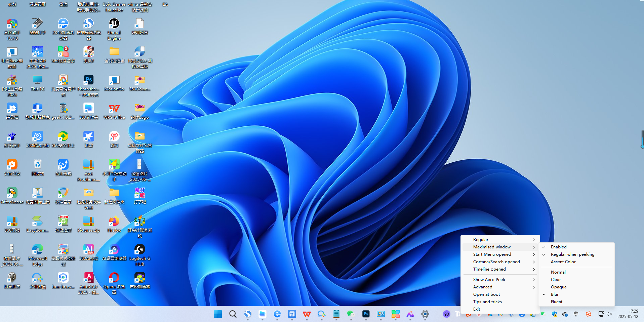Select the Logitech G HUB desktop icon
Image resolution: width=644 pixels, height=322 pixels.
pyautogui.click(x=140, y=255)
